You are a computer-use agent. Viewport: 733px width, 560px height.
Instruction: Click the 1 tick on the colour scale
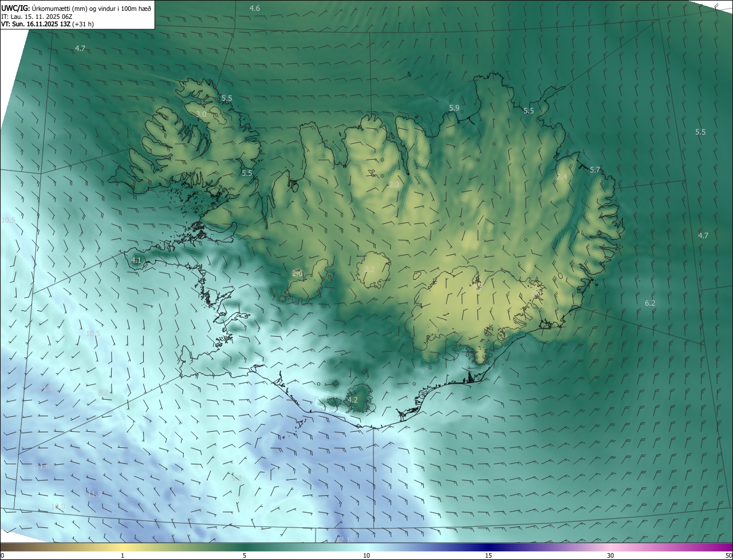pos(123,555)
